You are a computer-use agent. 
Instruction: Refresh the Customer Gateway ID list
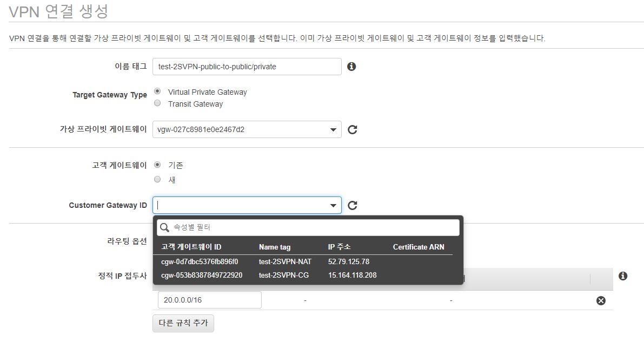pyautogui.click(x=353, y=206)
